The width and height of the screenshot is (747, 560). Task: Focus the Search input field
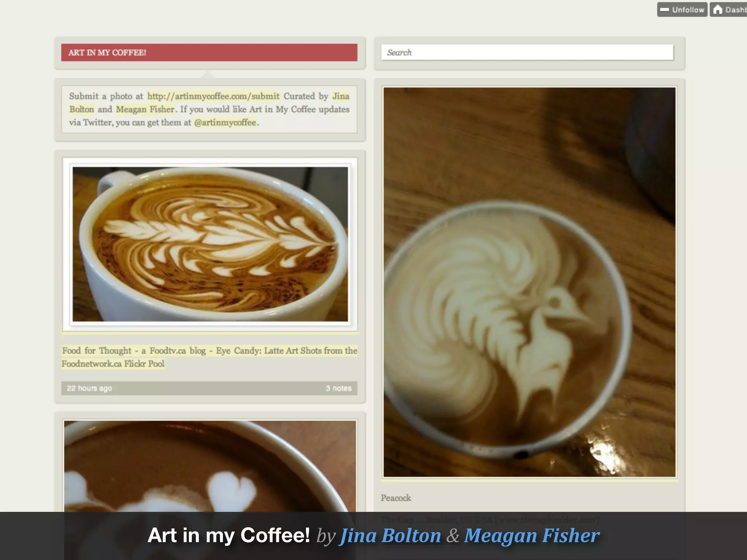click(x=527, y=52)
